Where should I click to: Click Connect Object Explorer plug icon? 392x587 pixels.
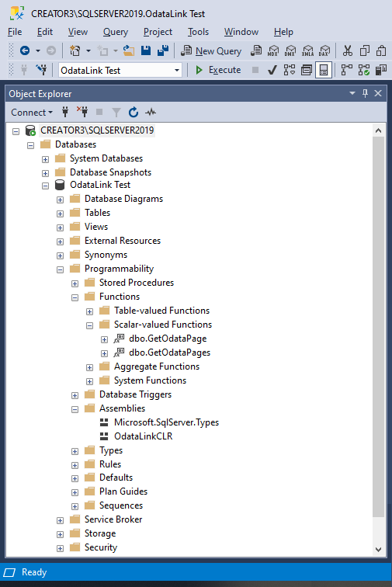[65, 112]
